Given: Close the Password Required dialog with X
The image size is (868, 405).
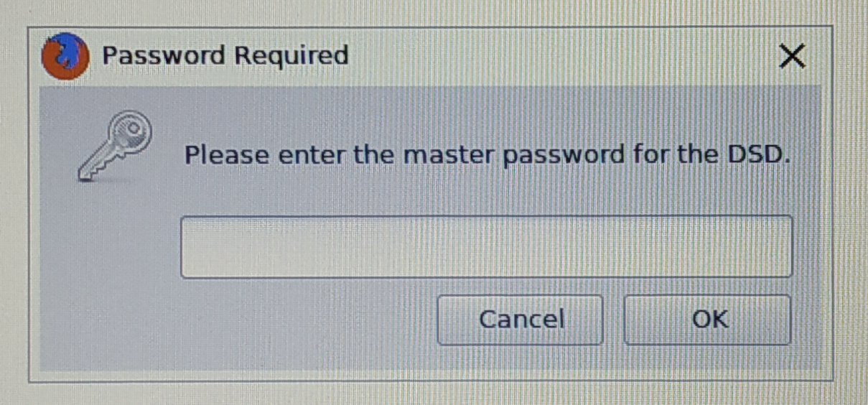Looking at the screenshot, I should (x=792, y=56).
